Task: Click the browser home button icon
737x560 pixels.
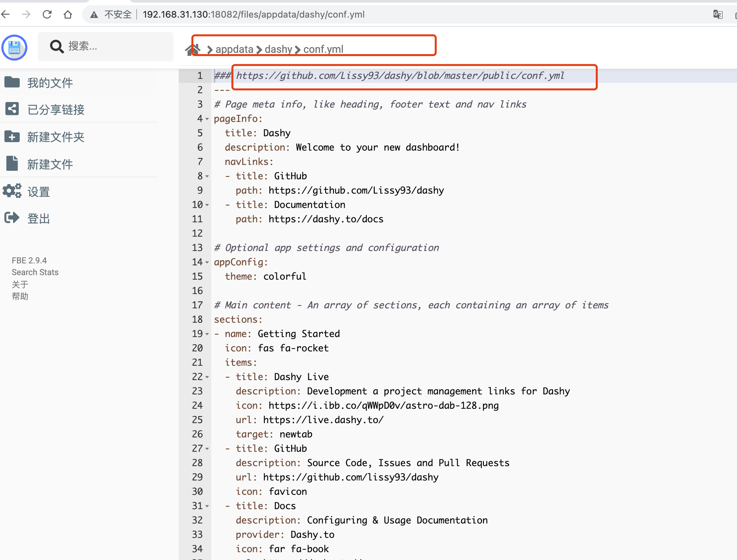Action: 68,14
